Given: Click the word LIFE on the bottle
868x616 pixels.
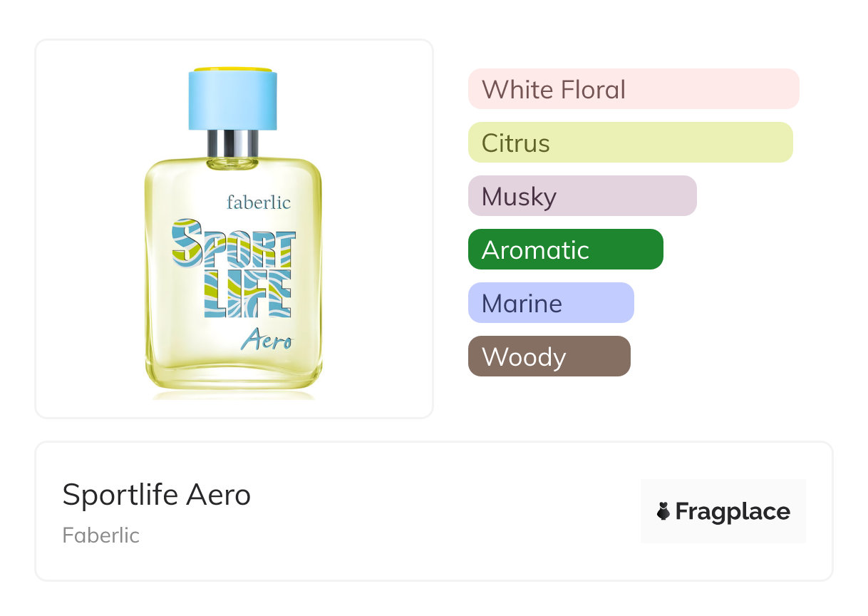Looking at the screenshot, I should [x=247, y=293].
